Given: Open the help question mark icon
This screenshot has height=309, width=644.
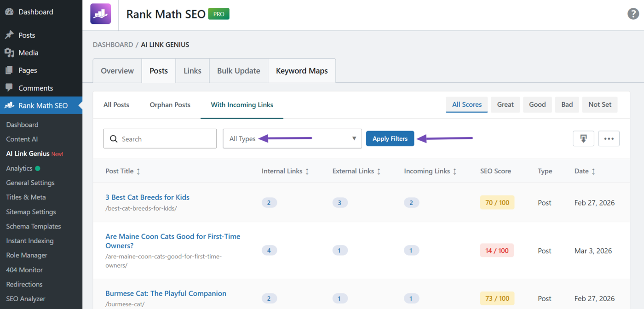Looking at the screenshot, I should 633,14.
